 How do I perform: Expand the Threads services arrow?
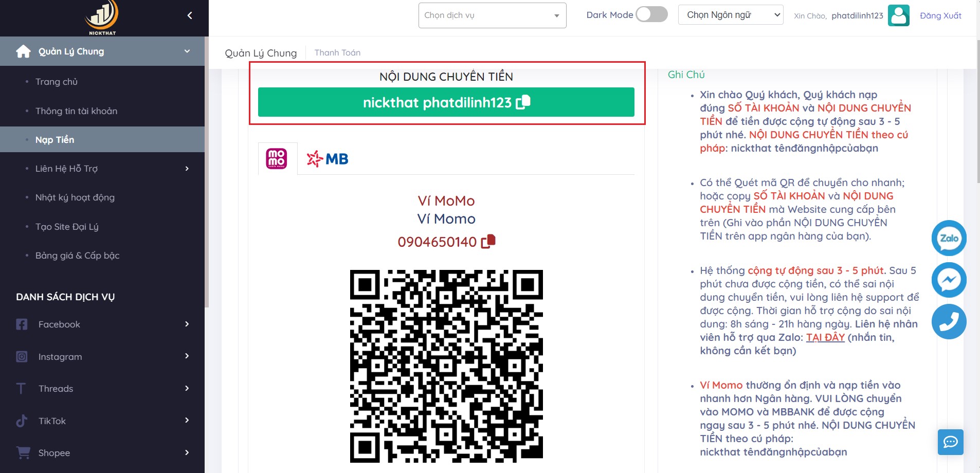point(187,389)
